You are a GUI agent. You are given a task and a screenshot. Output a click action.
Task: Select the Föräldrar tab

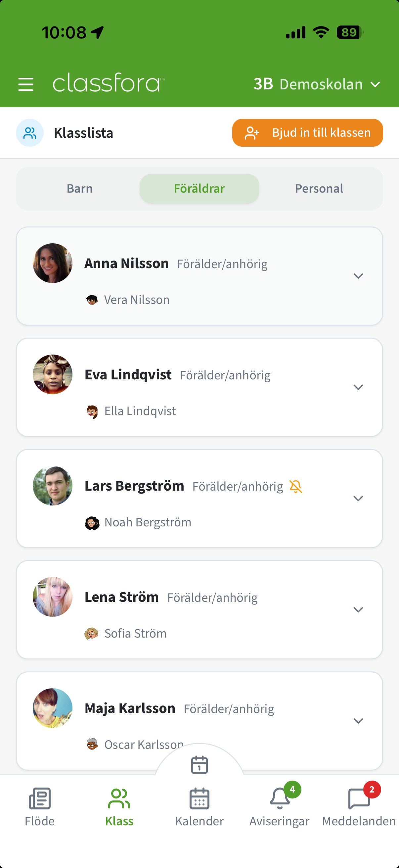199,189
